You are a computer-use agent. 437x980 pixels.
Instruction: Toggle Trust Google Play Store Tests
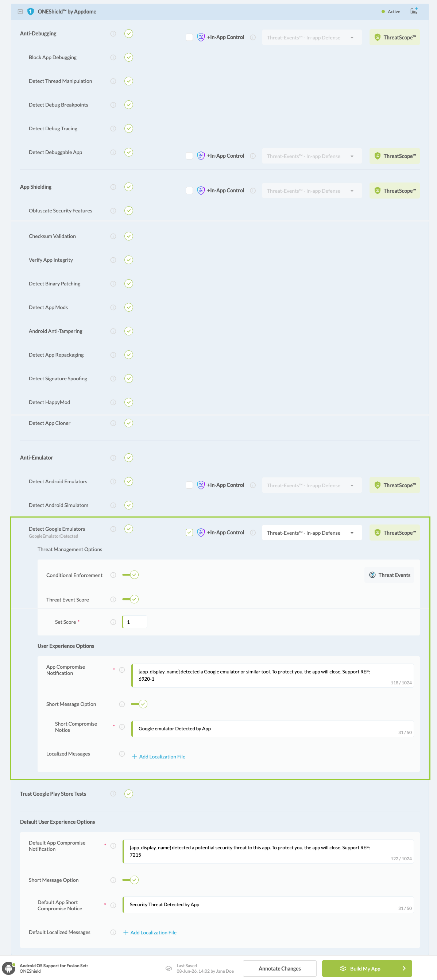pyautogui.click(x=128, y=793)
